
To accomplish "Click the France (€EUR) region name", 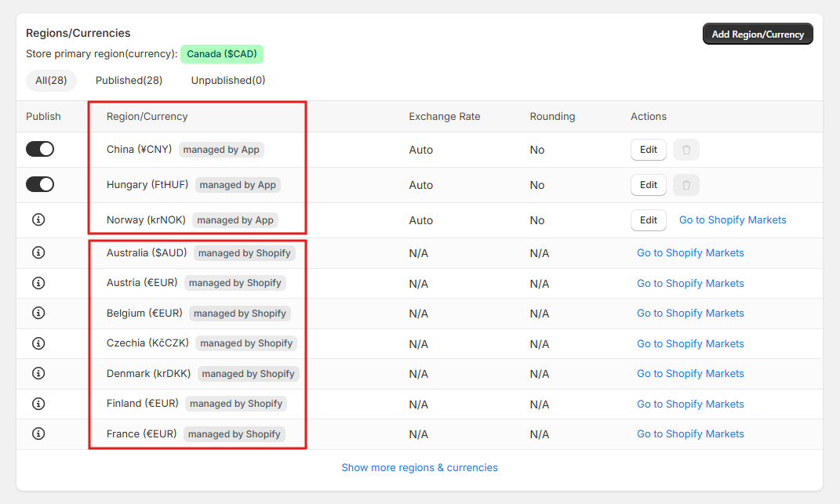I will pos(141,433).
